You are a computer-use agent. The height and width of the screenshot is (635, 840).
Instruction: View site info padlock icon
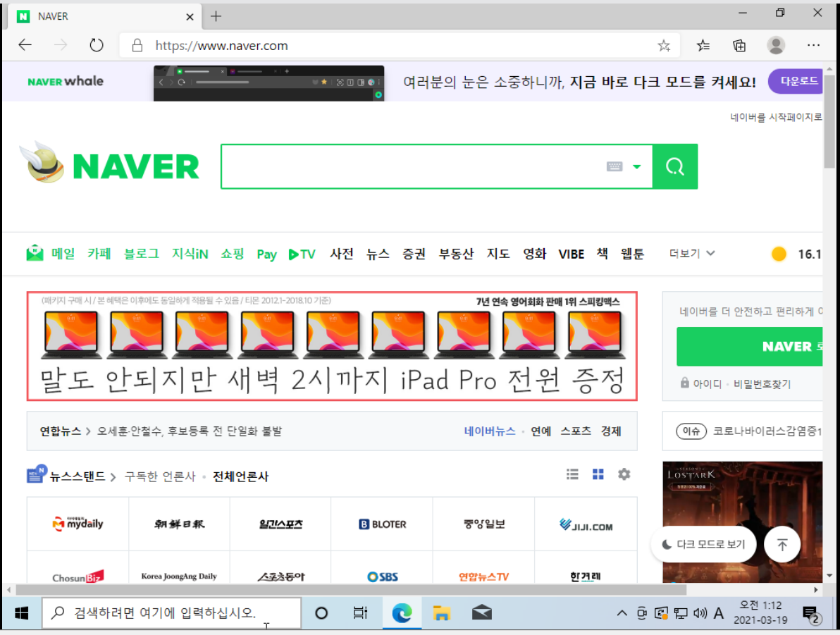click(x=137, y=46)
